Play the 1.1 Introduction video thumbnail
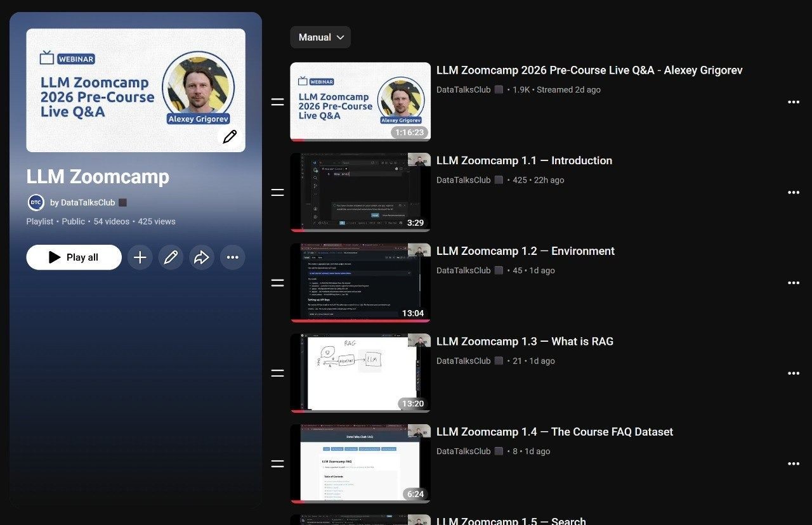Viewport: 812px width, 525px height. coord(360,192)
